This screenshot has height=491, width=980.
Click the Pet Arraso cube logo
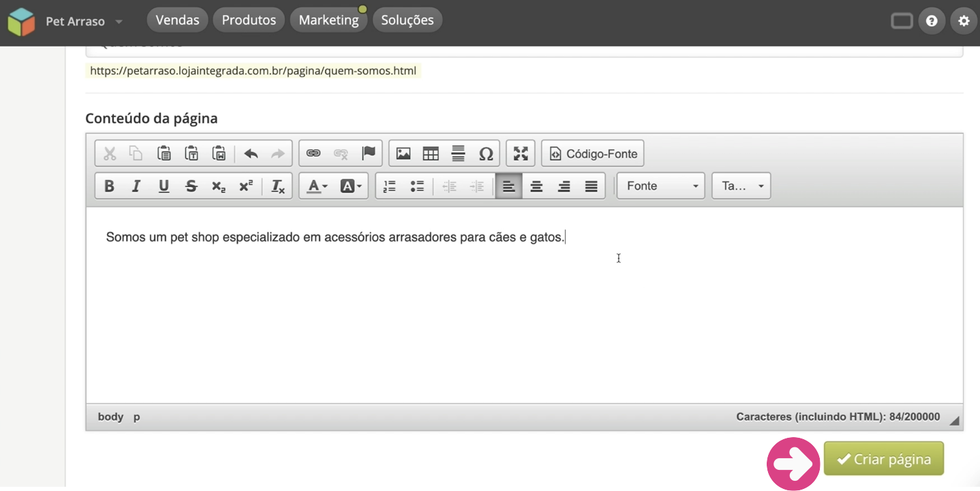[21, 22]
